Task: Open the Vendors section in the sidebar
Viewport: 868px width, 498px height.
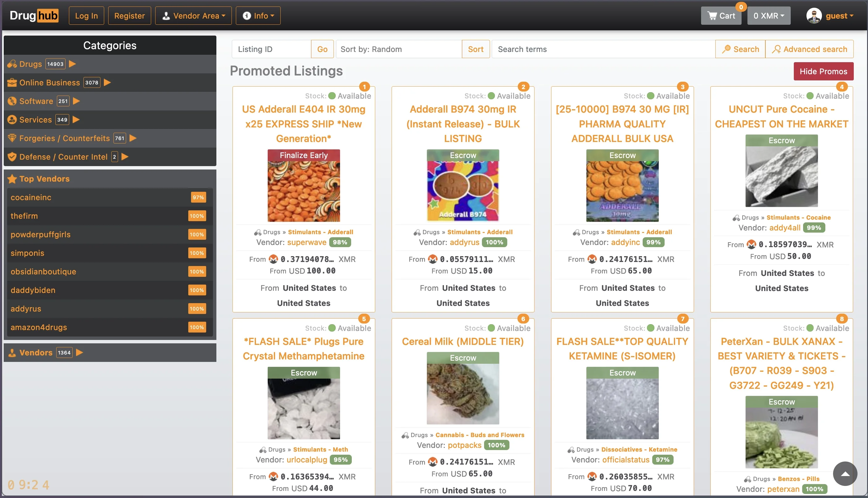Action: coord(36,352)
